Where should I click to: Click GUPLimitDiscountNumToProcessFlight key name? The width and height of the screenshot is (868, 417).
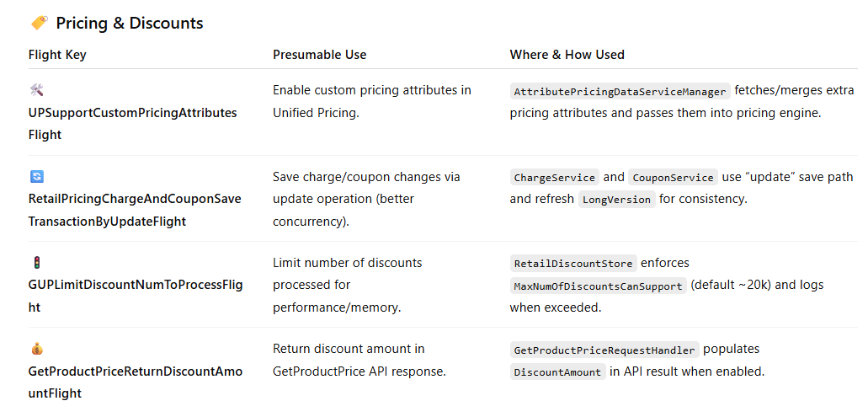[x=135, y=296]
